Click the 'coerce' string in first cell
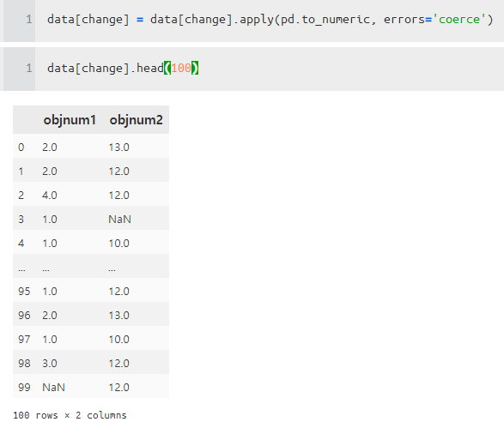The image size is (504, 440). coord(459,20)
